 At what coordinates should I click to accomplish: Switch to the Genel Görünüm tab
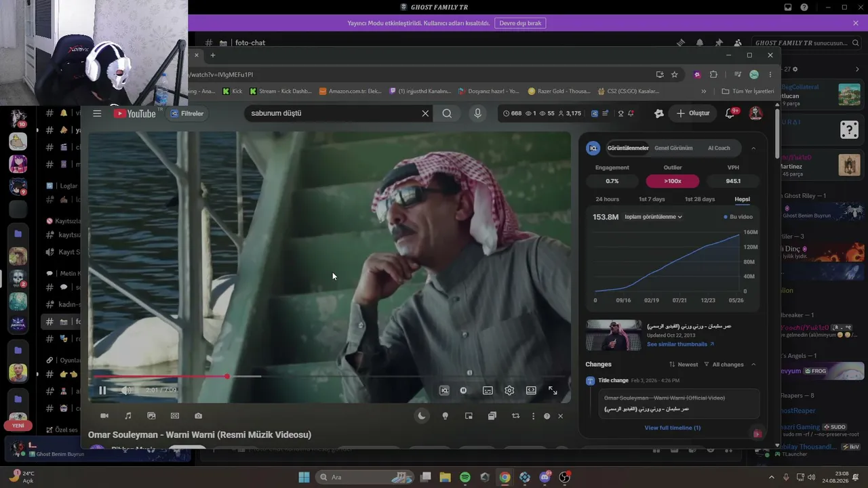pyautogui.click(x=673, y=148)
